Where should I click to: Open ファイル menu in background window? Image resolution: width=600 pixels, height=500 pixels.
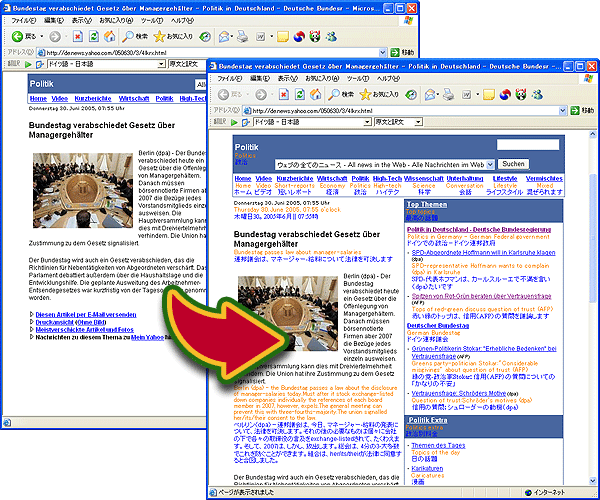(23, 20)
